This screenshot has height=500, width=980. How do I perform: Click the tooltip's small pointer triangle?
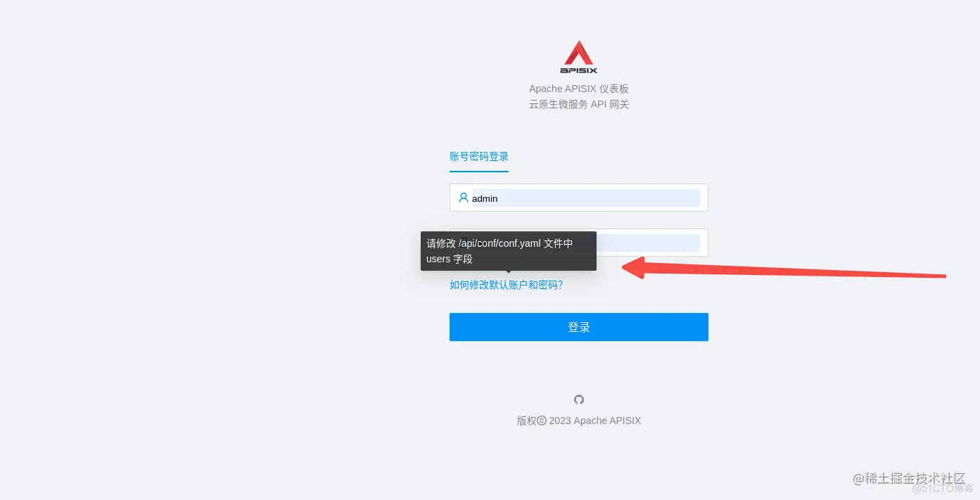tap(509, 273)
